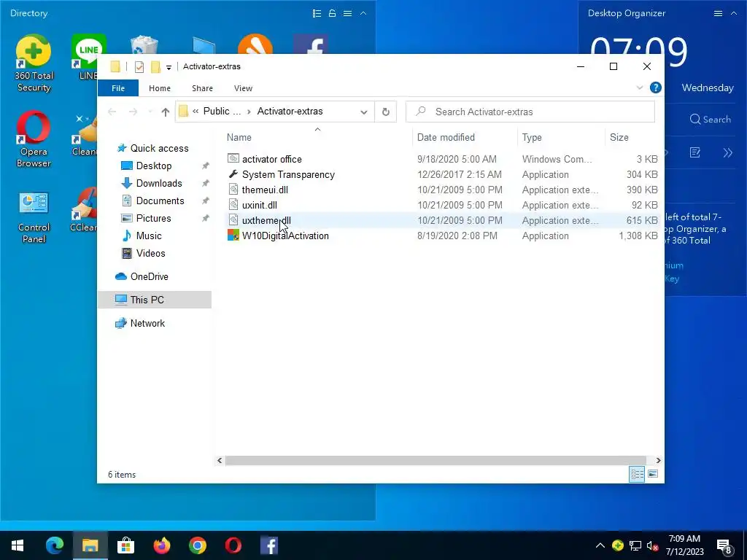Launch Microsoft Edge from taskbar
The width and height of the screenshot is (747, 560).
tap(54, 545)
